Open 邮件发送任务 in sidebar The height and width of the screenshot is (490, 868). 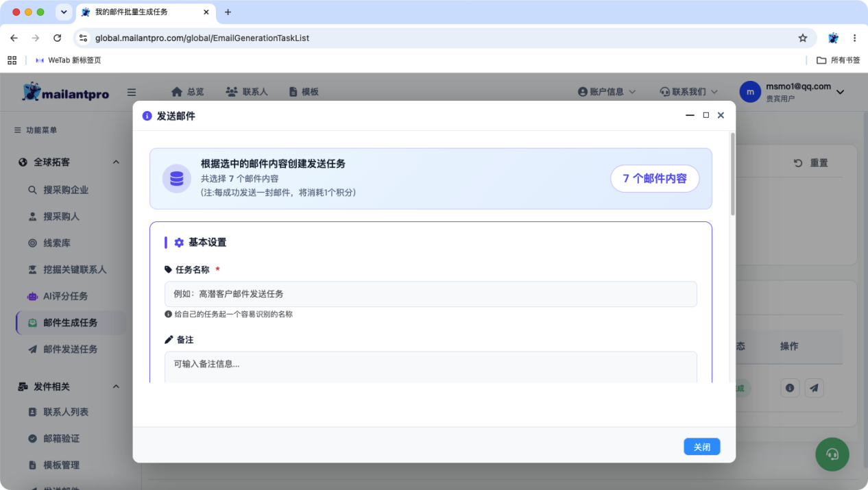coord(70,349)
